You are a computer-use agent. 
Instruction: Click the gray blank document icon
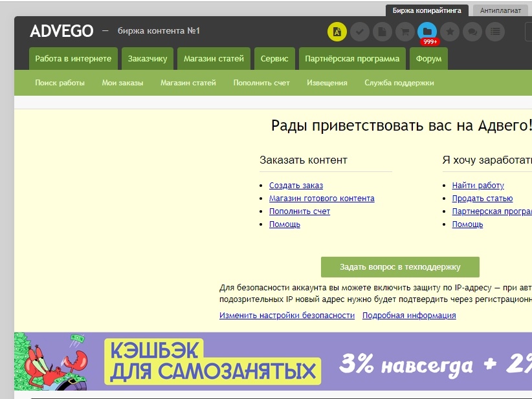click(x=382, y=32)
